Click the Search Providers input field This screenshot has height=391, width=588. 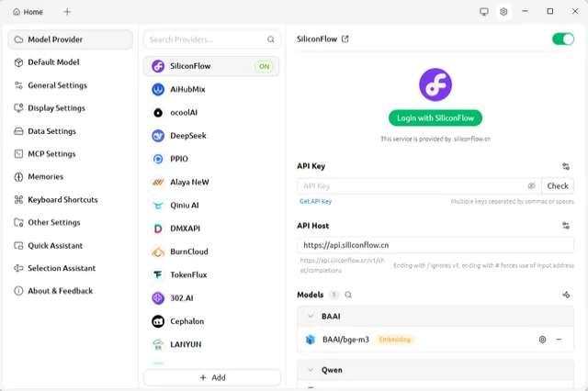(206, 39)
